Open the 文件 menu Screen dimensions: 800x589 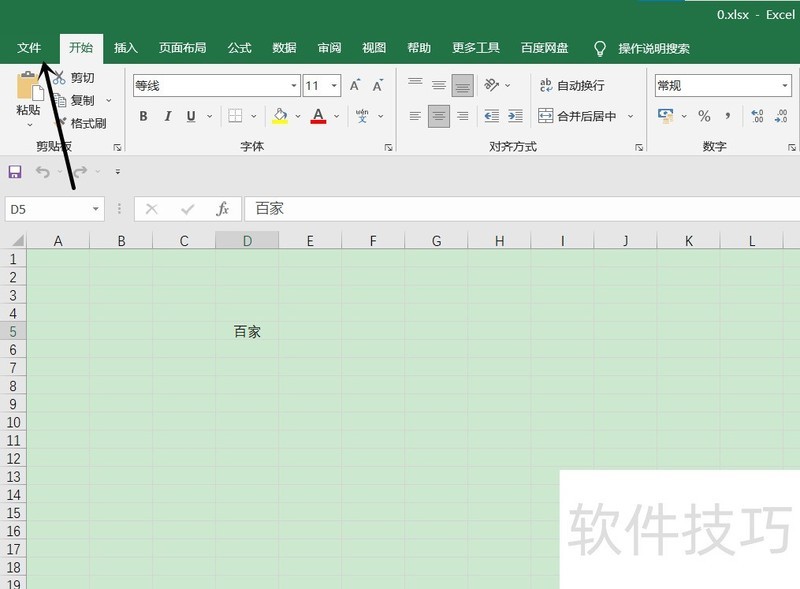30,47
